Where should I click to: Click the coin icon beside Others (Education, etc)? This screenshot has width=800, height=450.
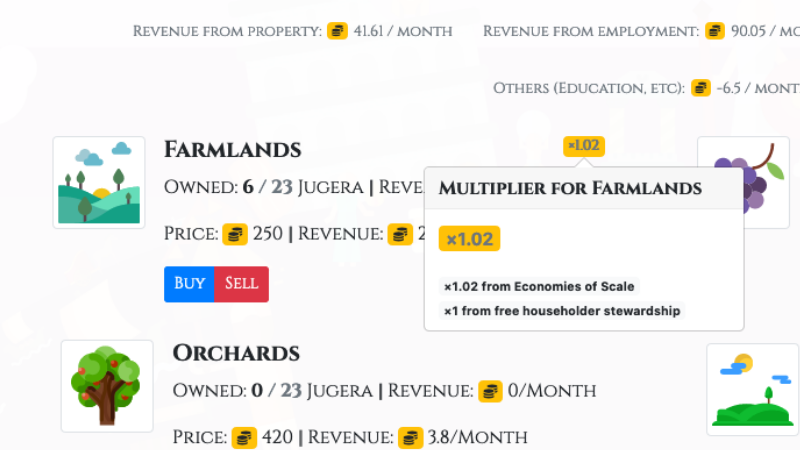click(x=701, y=88)
